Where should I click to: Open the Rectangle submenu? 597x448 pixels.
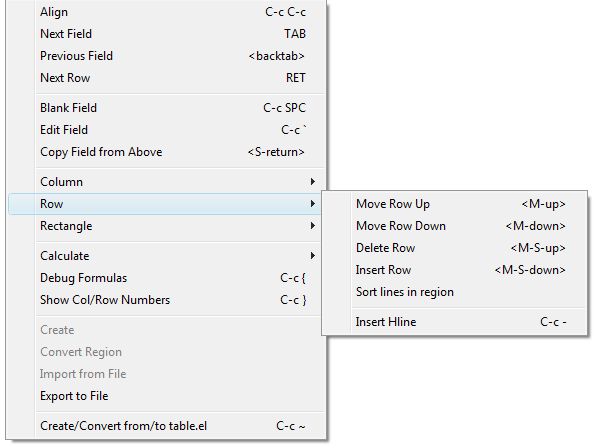pos(167,226)
